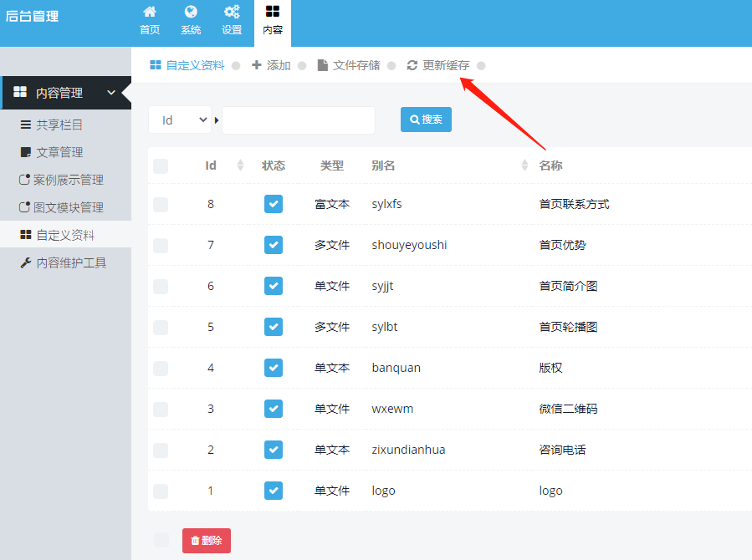
Task: Click the blue 搜索 button
Action: (x=426, y=120)
